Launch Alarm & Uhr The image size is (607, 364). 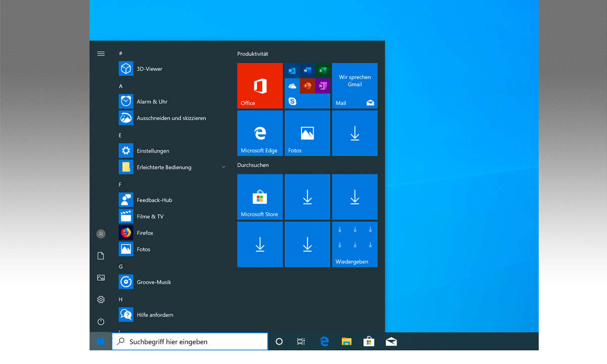pyautogui.click(x=172, y=102)
